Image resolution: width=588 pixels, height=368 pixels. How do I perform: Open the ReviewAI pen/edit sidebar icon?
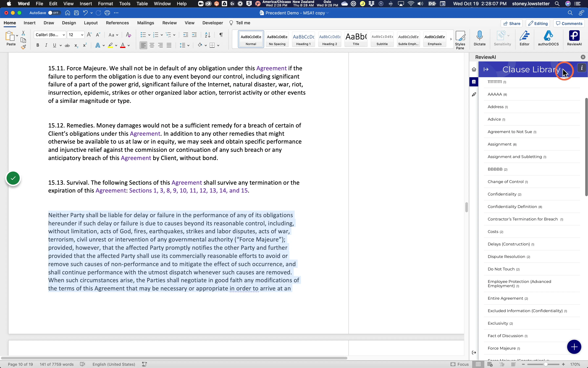pos(474,94)
